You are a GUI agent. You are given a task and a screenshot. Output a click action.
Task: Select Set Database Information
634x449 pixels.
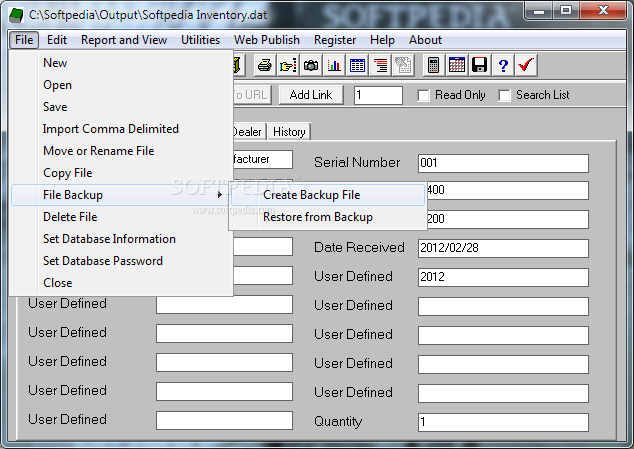121,239
